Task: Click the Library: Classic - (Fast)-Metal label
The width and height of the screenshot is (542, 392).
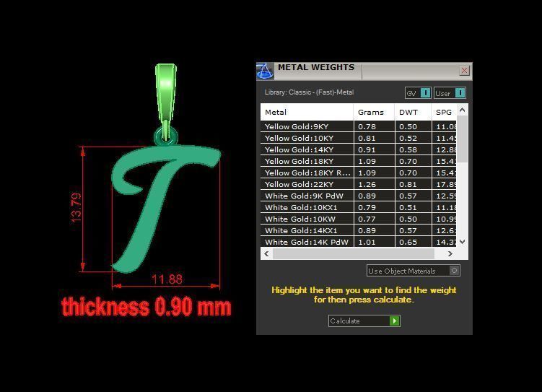Action: (x=309, y=92)
